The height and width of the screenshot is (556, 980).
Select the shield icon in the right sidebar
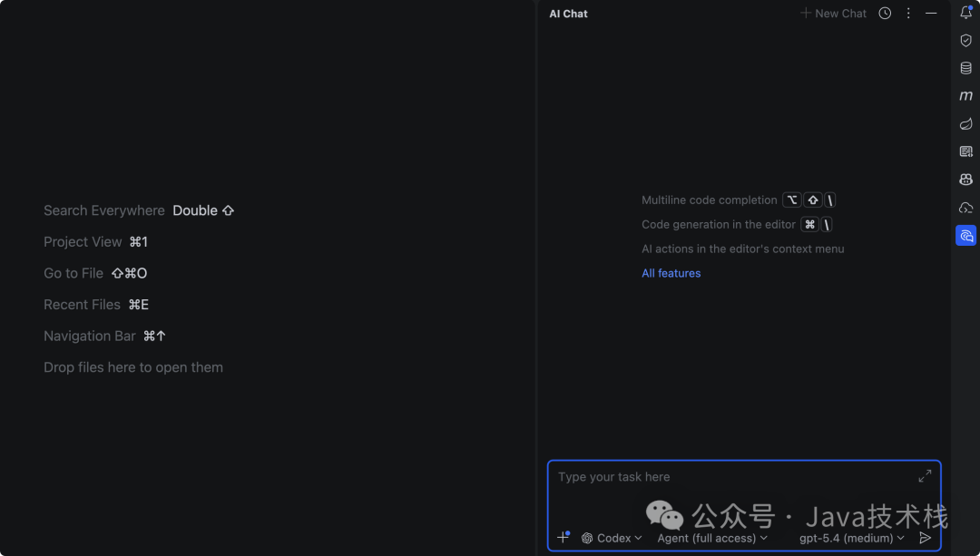coord(965,40)
